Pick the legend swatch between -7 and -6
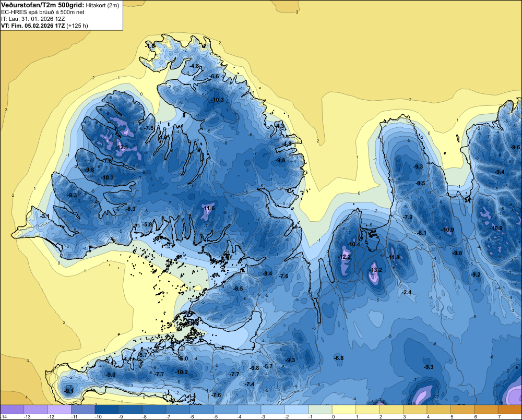 pos(178,410)
